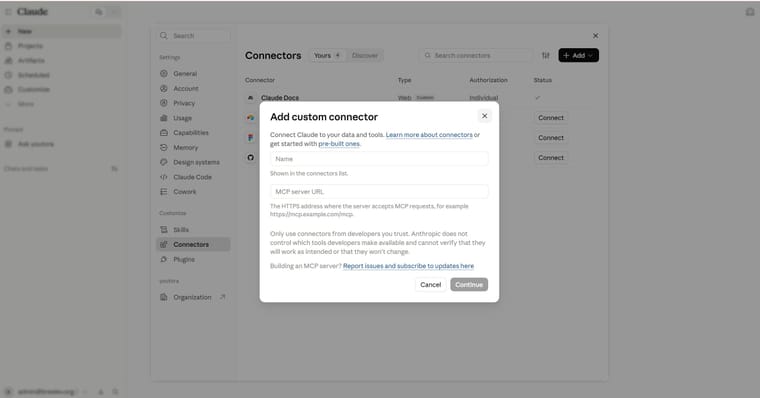Screen dimensions: 760x398
Task: Start a New chat in sidebar
Action: (62, 32)
